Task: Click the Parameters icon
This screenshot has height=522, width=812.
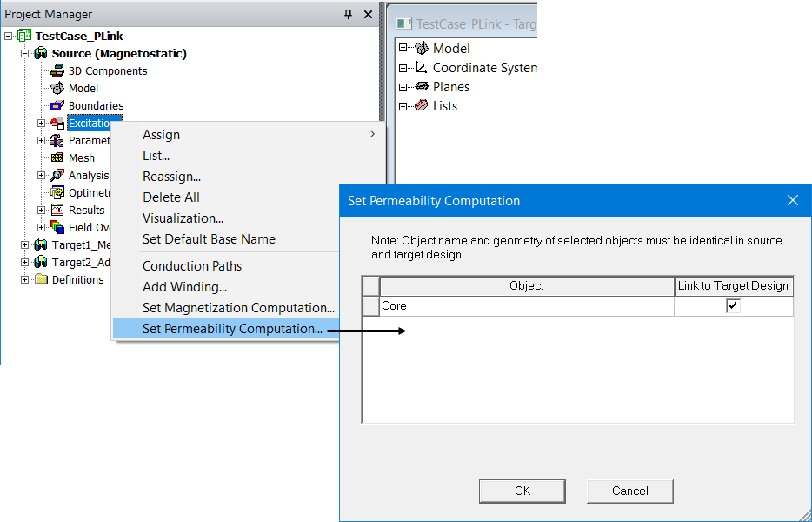Action: (57, 140)
